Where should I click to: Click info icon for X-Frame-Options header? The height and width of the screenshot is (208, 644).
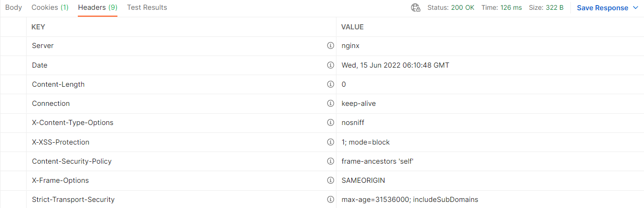[330, 180]
